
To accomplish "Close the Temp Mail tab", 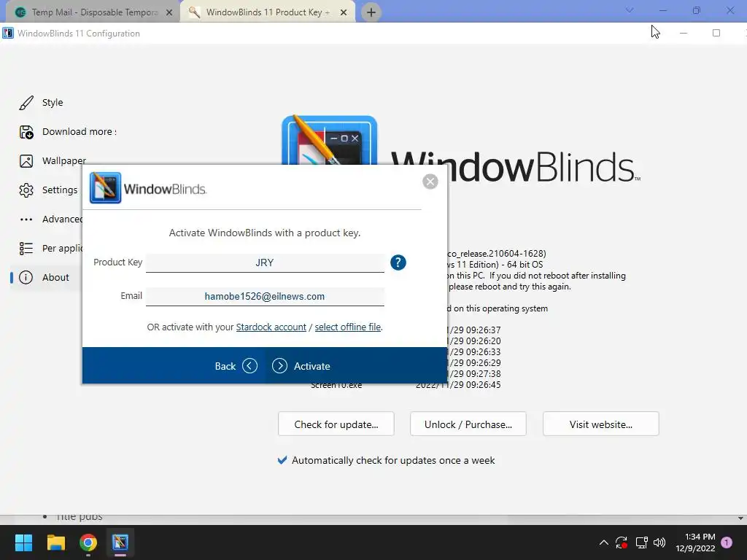I will point(169,12).
